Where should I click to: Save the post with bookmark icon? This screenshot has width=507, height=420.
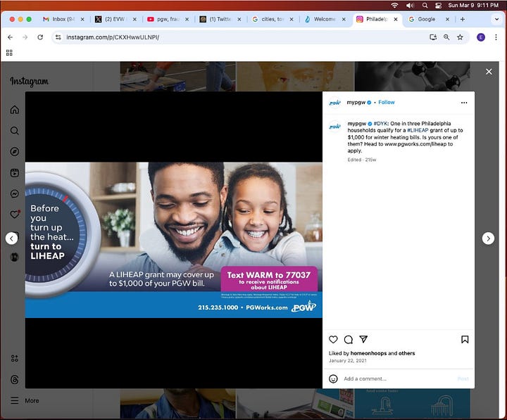[465, 340]
